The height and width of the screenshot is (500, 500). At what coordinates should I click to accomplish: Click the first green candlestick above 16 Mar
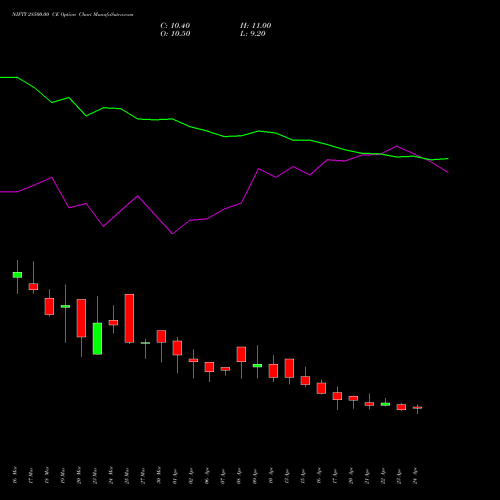17,275
